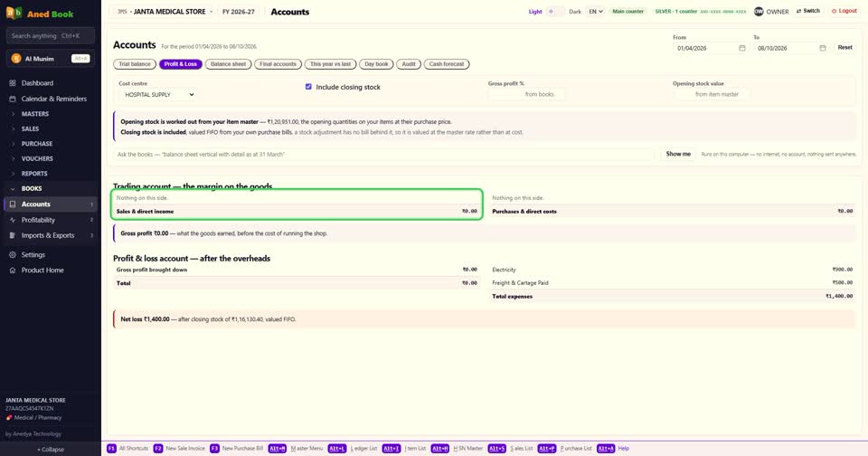The width and height of the screenshot is (868, 456).
Task: Click the Show me button
Action: pyautogui.click(x=678, y=154)
